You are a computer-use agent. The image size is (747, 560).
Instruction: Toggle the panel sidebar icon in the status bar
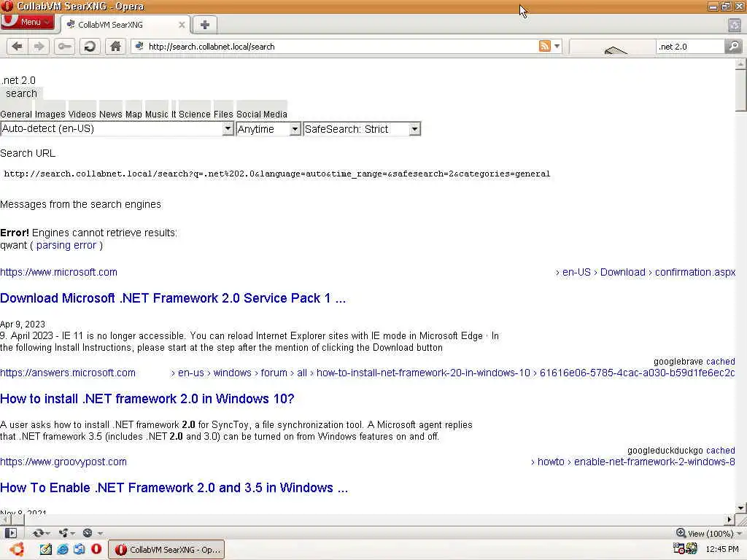click(x=10, y=533)
